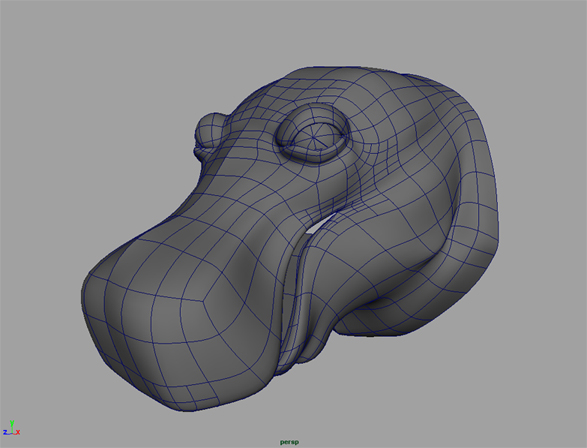
Task: Click the red X axis letter on the gizmo
Action: click(18, 432)
